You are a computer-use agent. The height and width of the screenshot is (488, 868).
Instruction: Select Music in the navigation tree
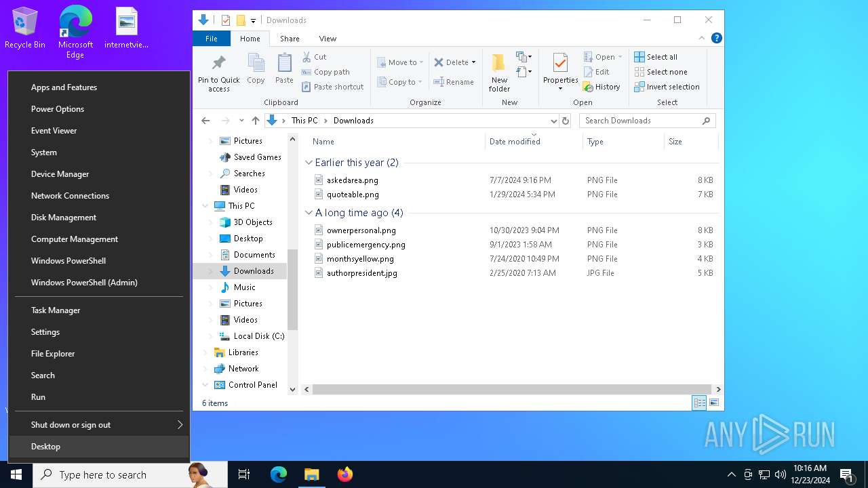coord(244,287)
